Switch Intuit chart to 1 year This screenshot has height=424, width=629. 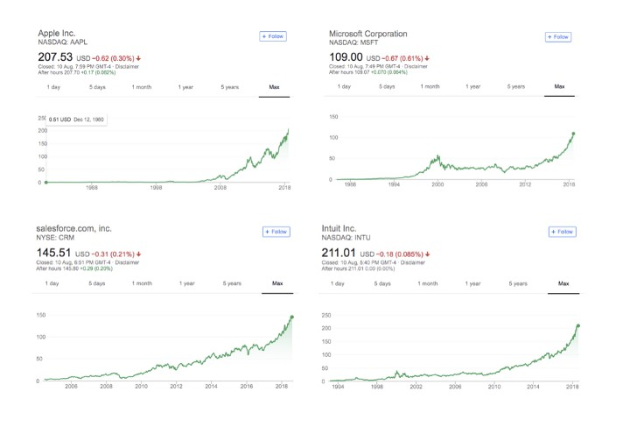coord(473,284)
